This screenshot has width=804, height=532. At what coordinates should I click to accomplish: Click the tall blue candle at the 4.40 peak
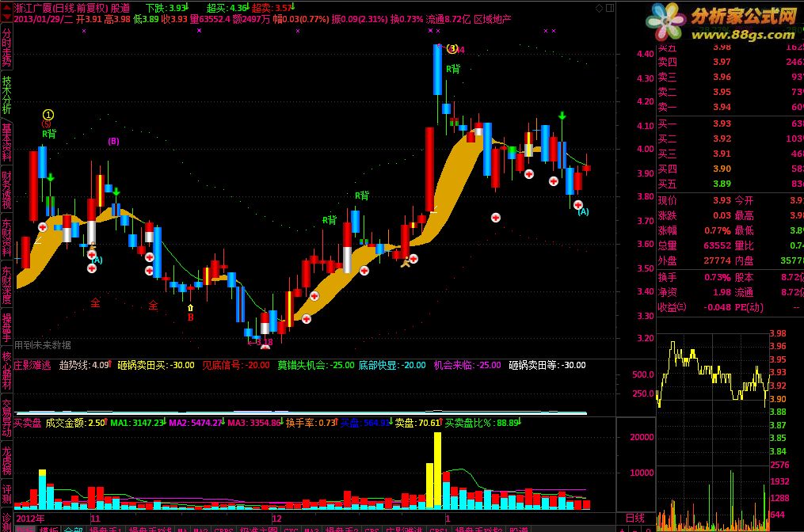(x=437, y=70)
